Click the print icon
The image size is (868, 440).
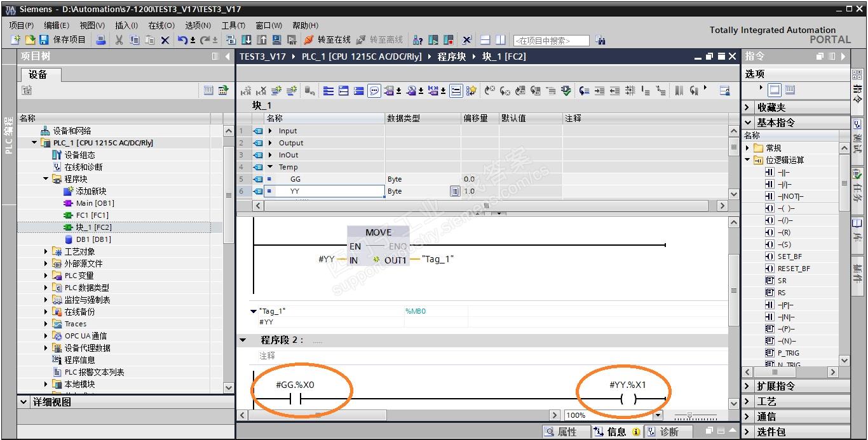[x=101, y=40]
